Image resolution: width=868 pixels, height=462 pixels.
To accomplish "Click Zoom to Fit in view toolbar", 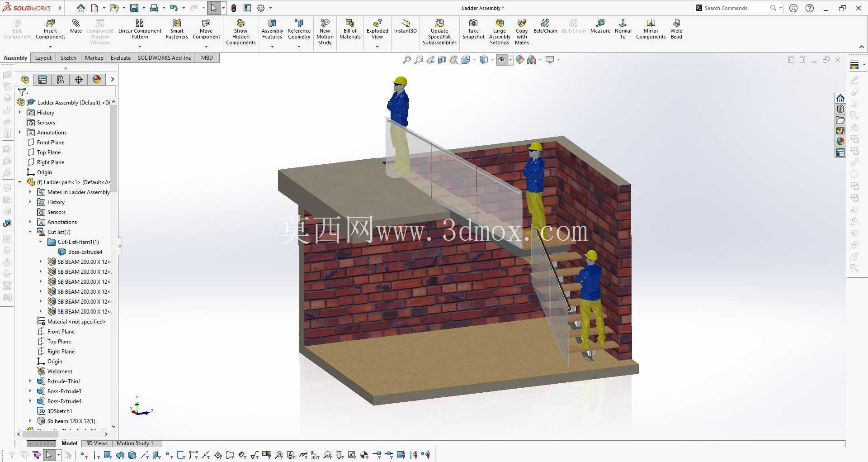I will 407,60.
